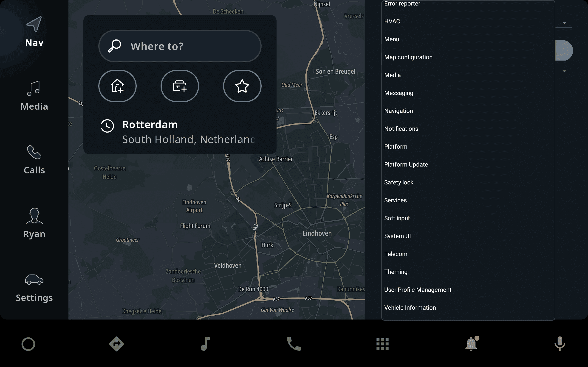The height and width of the screenshot is (367, 588).
Task: Click the partially hidden grey pill button
Action: (x=564, y=50)
